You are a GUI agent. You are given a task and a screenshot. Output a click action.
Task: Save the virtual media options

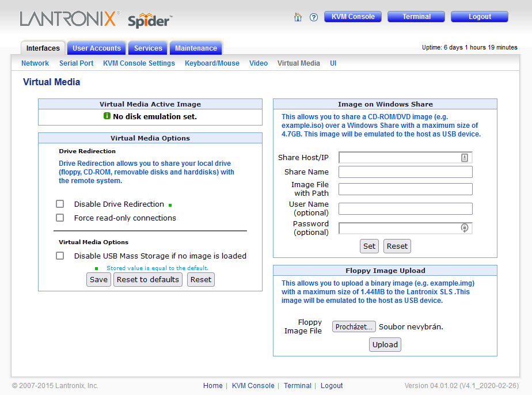pos(98,279)
